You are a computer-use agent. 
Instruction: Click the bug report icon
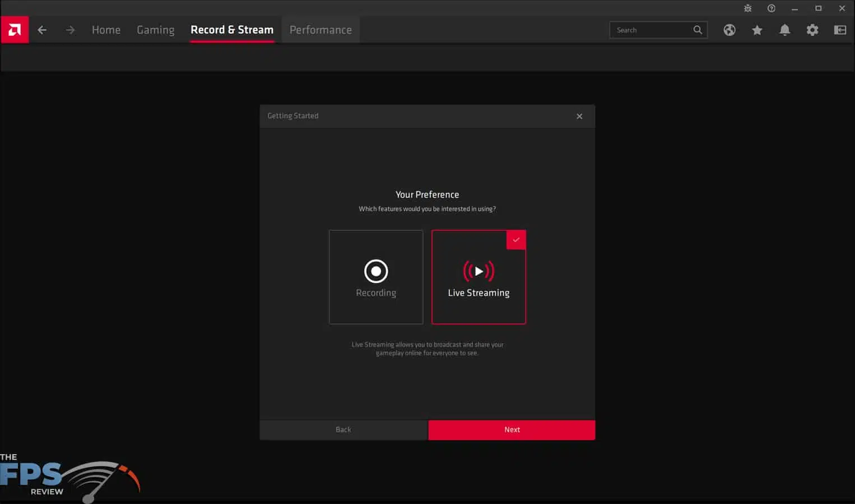click(747, 8)
